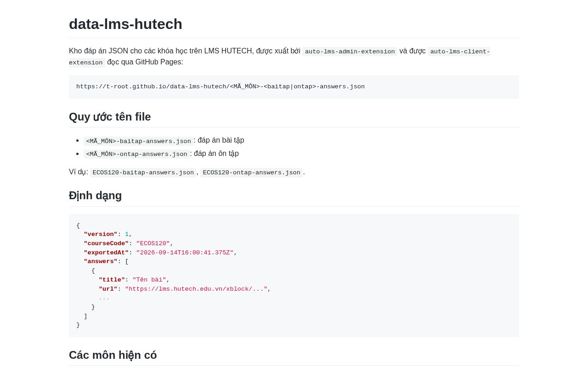Image resolution: width=588 pixels, height=368 pixels.
Task: Click the "answers" key in the JSON
Action: click(101, 262)
